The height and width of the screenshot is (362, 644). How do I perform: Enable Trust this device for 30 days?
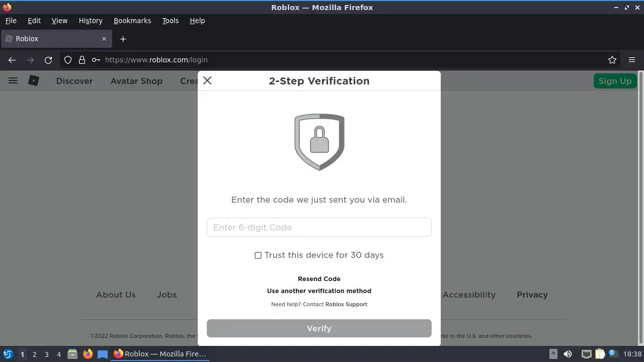tap(258, 255)
